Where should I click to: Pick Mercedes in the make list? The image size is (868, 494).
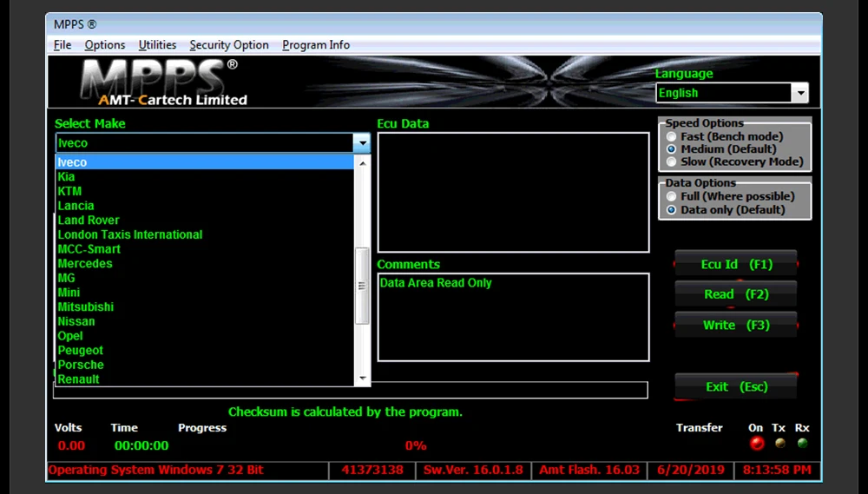[x=205, y=263]
